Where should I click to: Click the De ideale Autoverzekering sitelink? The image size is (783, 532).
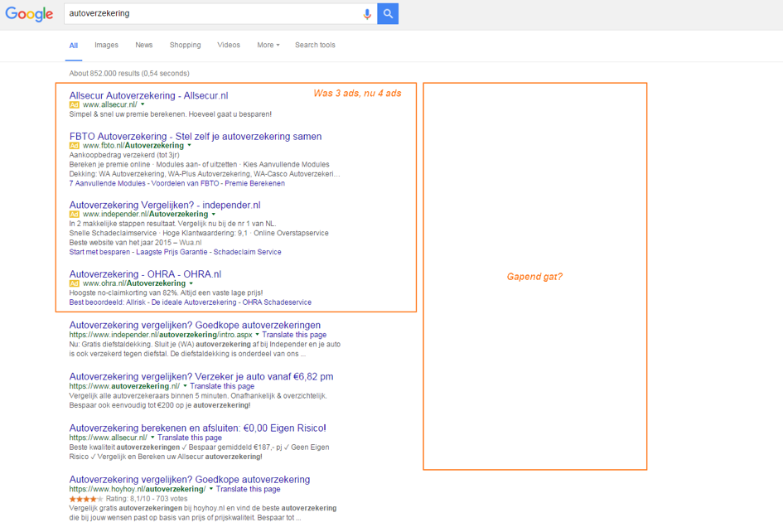[x=194, y=302]
